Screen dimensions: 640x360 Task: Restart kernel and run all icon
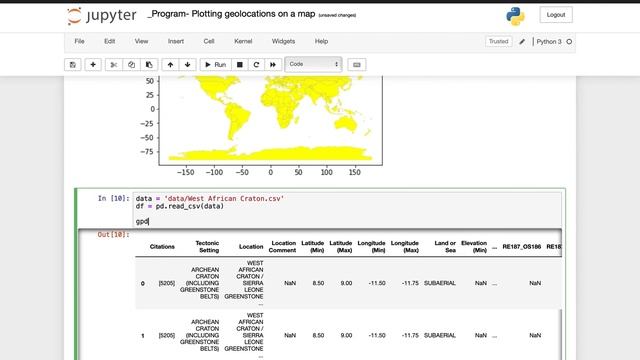pyautogui.click(x=273, y=64)
